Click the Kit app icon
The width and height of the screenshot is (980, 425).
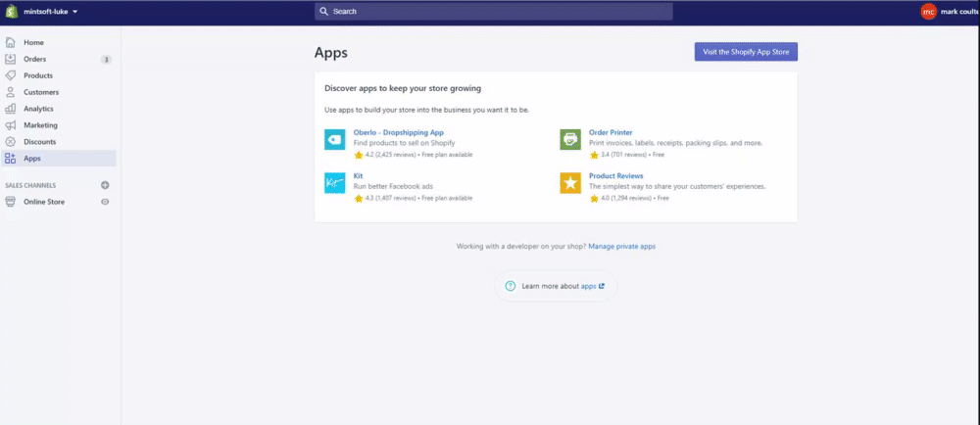pyautogui.click(x=334, y=183)
